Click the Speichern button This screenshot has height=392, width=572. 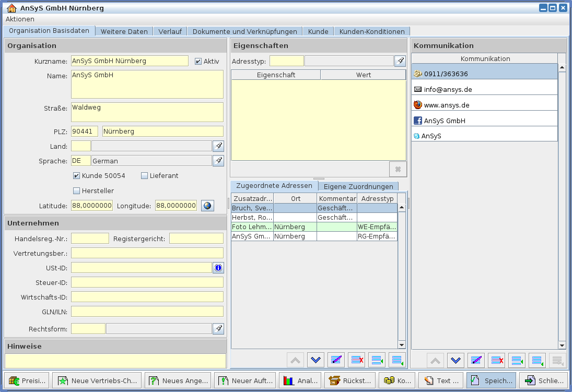coord(491,381)
